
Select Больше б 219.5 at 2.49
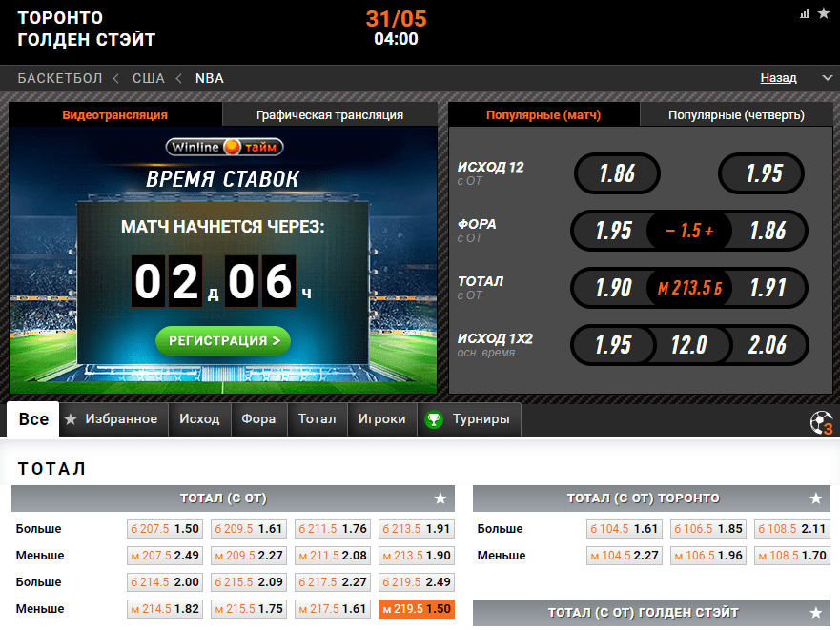417,582
